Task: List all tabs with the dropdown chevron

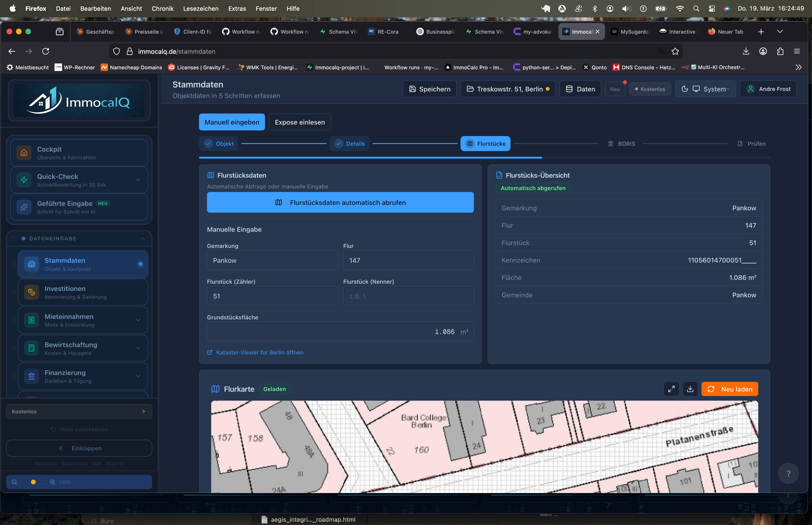Action: [780, 32]
